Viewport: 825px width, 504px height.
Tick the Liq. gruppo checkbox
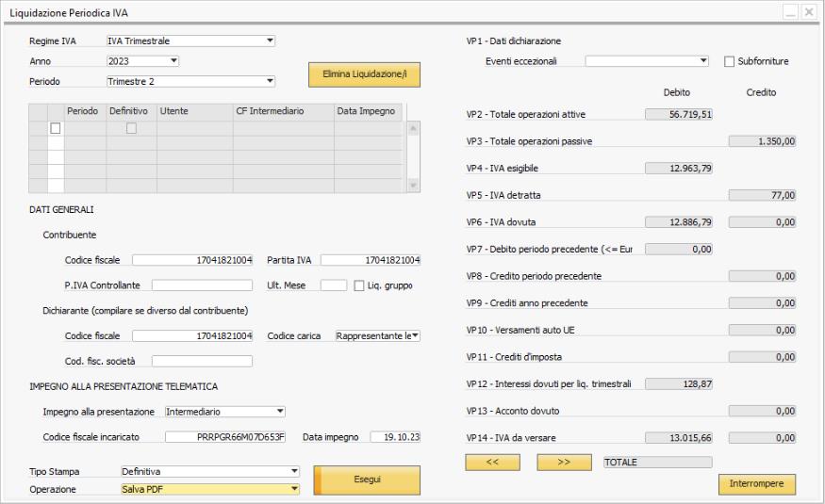359,285
